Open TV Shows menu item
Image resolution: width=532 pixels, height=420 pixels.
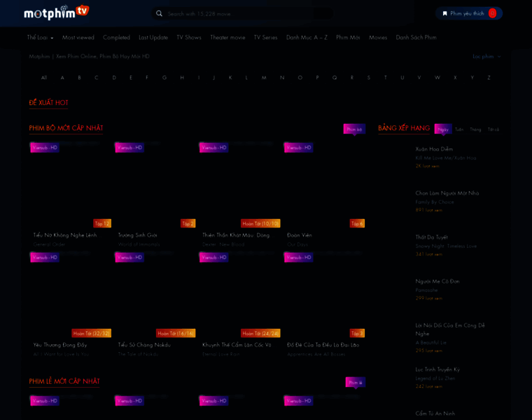coord(189,38)
